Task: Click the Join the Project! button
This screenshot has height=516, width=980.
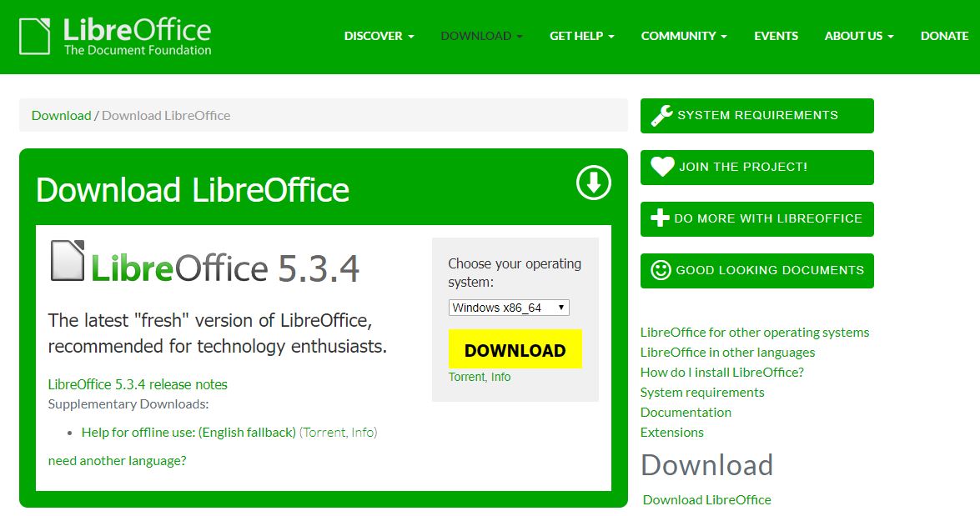Action: coord(756,167)
